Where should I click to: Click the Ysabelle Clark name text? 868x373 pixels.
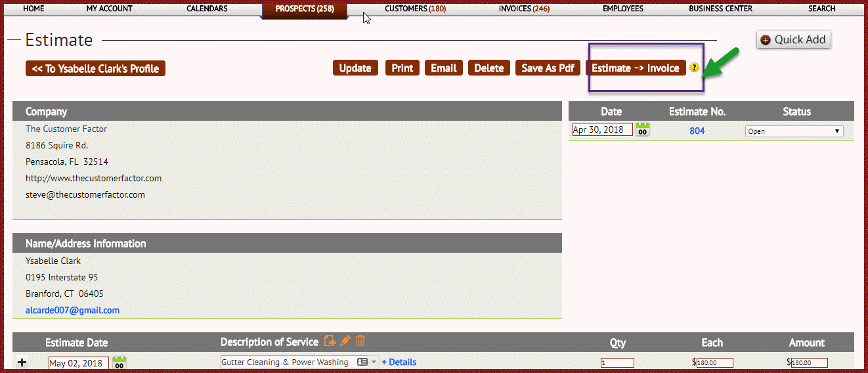coord(53,261)
